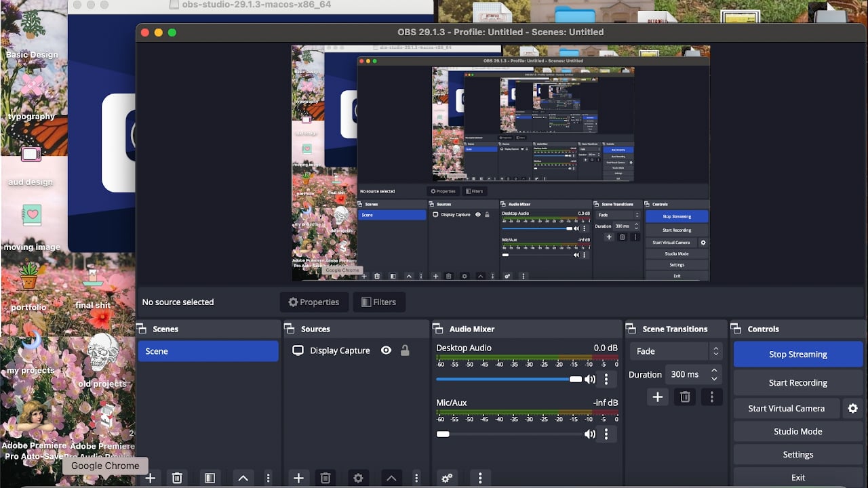Add a new scene with the plus icon
This screenshot has height=488, width=868.
tap(151, 478)
